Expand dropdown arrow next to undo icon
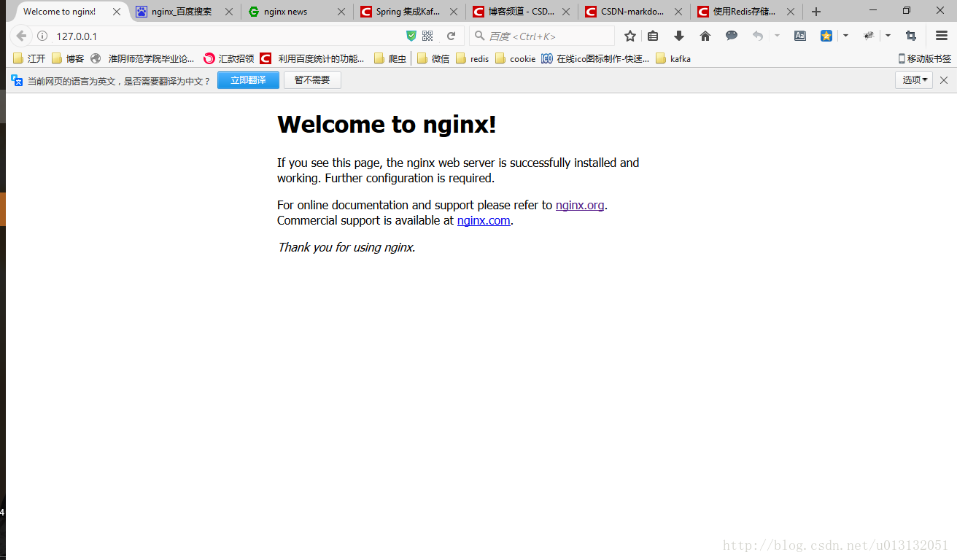The image size is (957, 560). (x=777, y=36)
